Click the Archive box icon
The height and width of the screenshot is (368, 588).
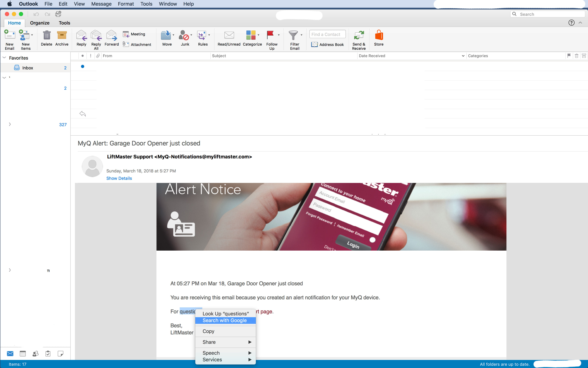[62, 35]
